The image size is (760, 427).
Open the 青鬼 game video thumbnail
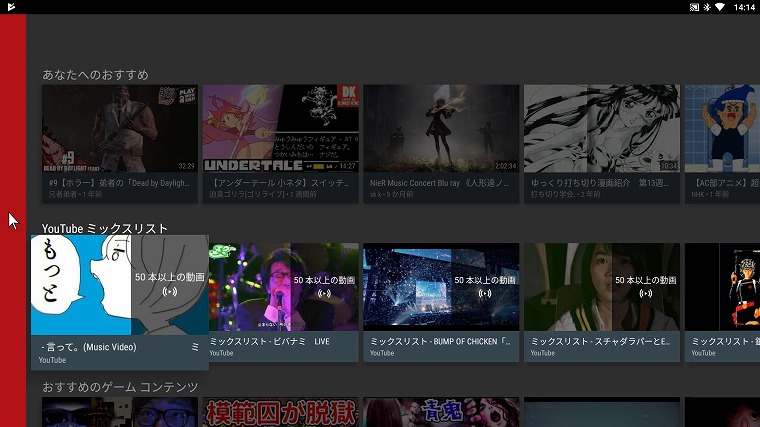coord(441,412)
